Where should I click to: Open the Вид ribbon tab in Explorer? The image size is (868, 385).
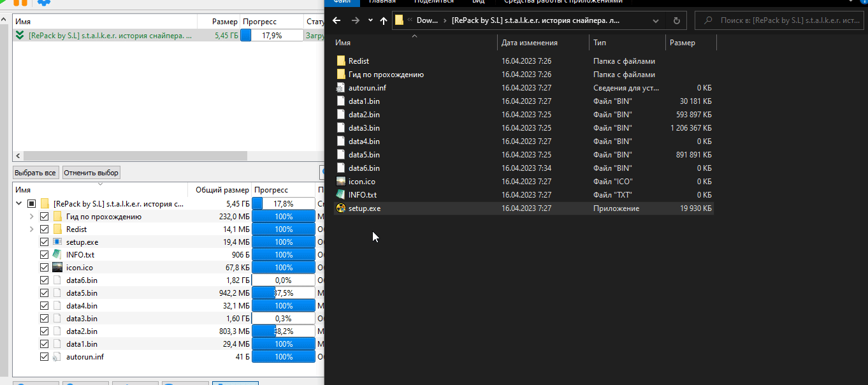(478, 2)
